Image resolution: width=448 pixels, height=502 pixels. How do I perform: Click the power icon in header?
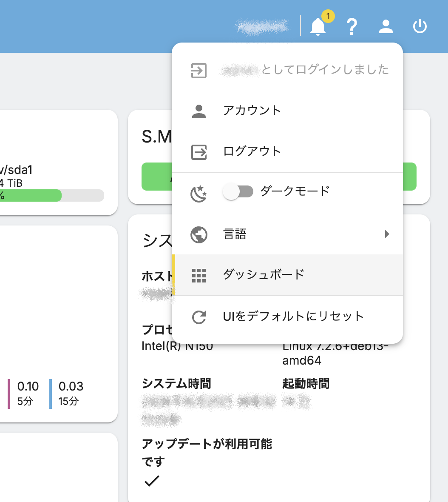[420, 26]
